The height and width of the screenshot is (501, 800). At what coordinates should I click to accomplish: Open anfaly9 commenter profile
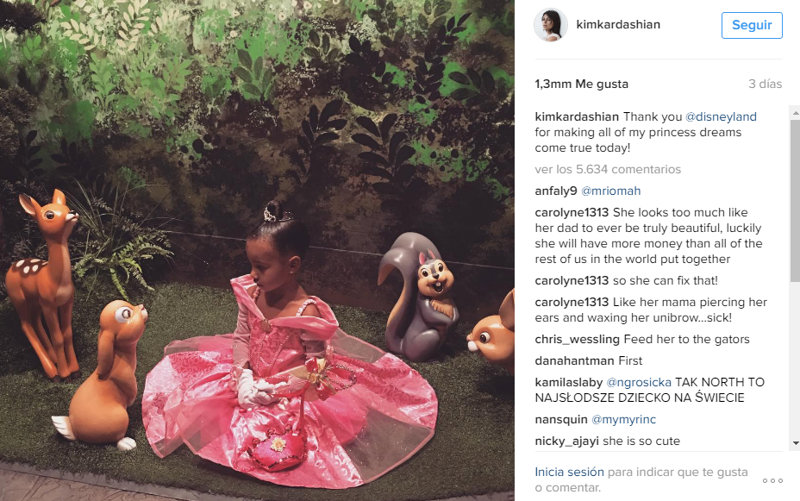coord(556,191)
